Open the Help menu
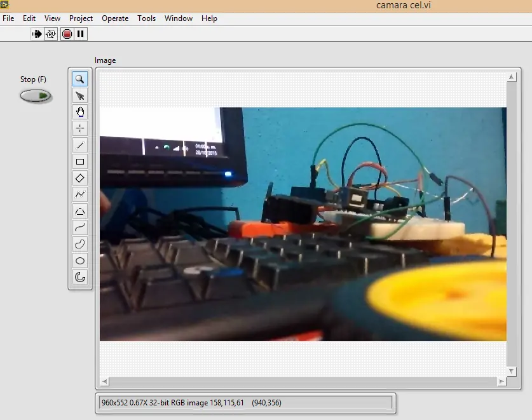Viewport: 532px width, 420px height. (209, 18)
